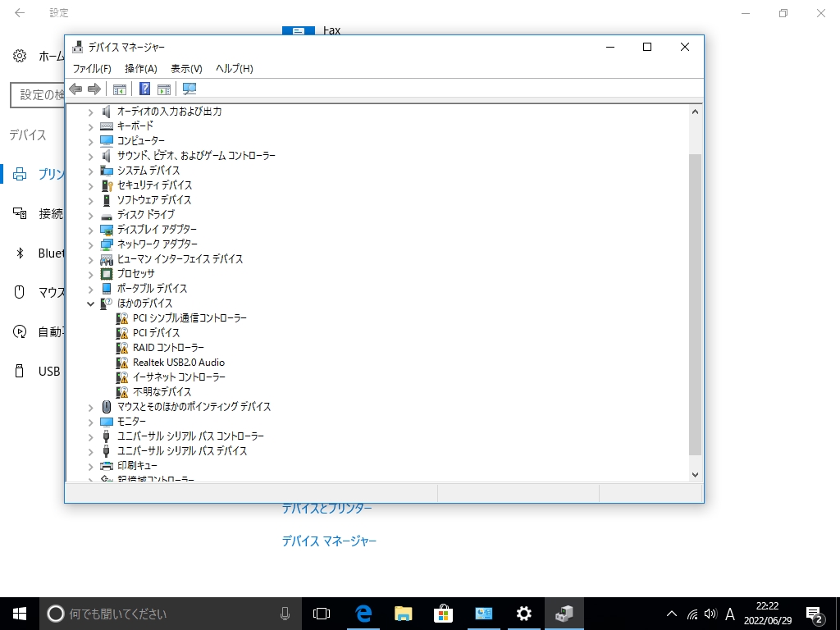Click the Task View button on taskbar

click(322, 614)
